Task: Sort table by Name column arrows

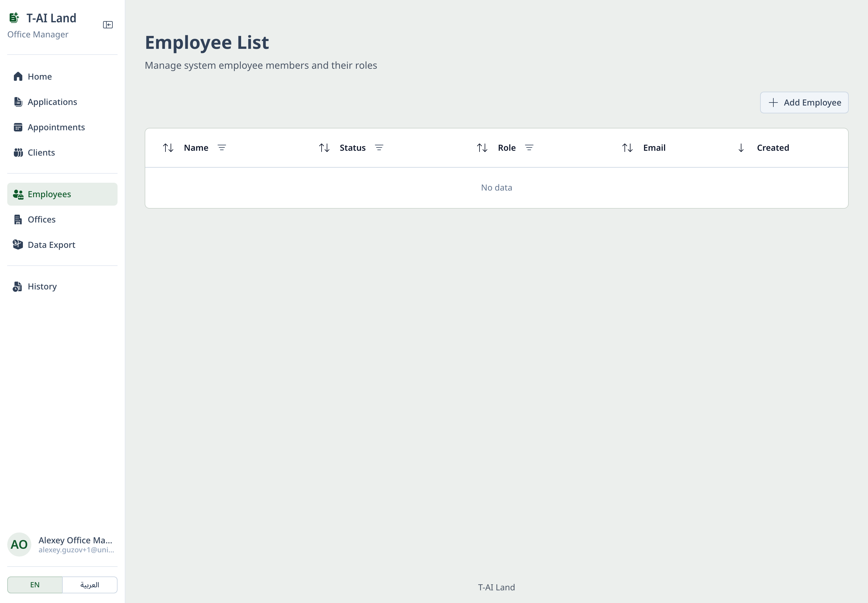Action: pyautogui.click(x=168, y=148)
